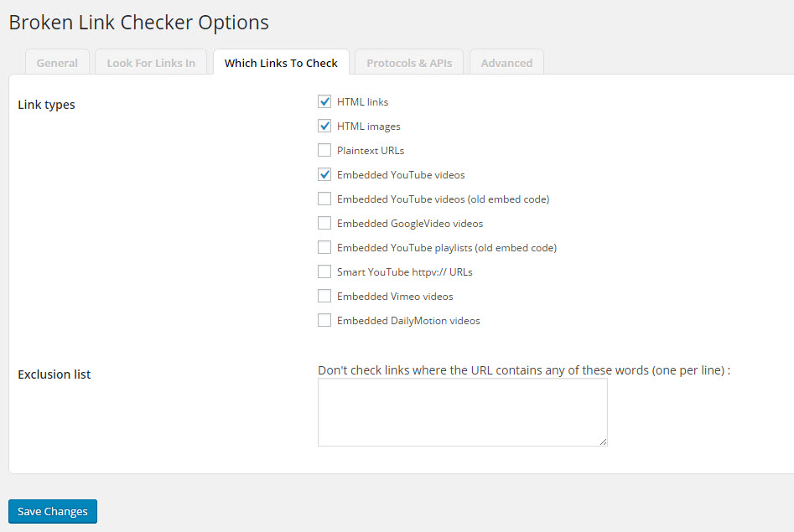Viewport: 794px width, 532px height.
Task: Go to the Protocols & APIs tab
Action: coord(409,63)
